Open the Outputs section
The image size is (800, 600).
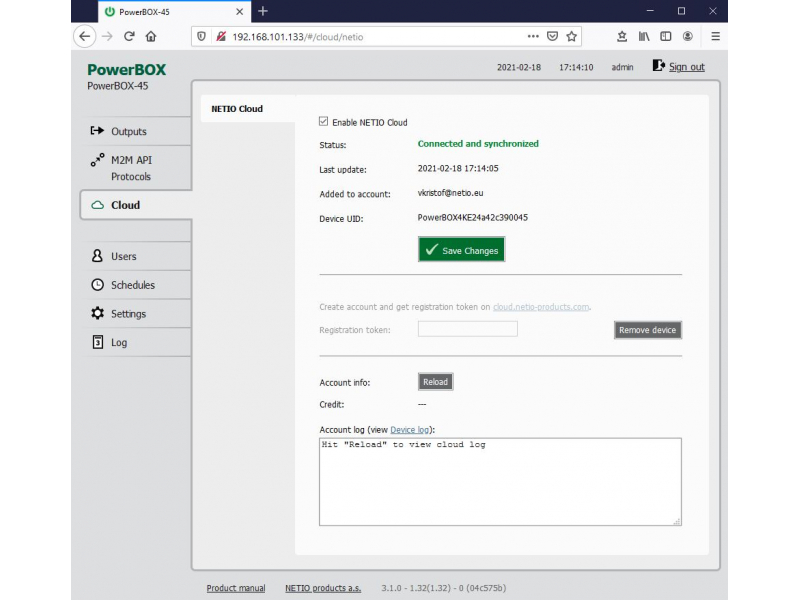pyautogui.click(x=136, y=132)
